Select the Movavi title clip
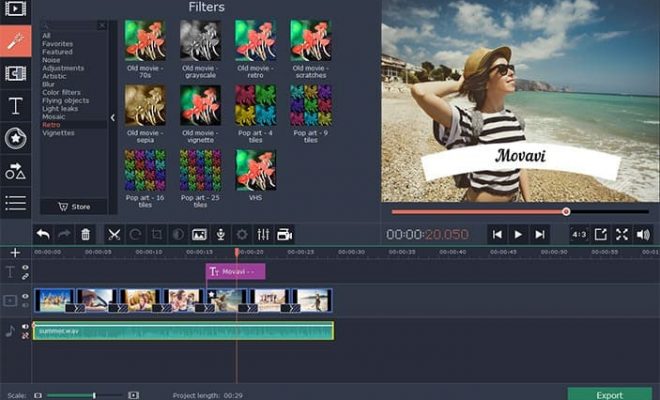 tap(235, 272)
